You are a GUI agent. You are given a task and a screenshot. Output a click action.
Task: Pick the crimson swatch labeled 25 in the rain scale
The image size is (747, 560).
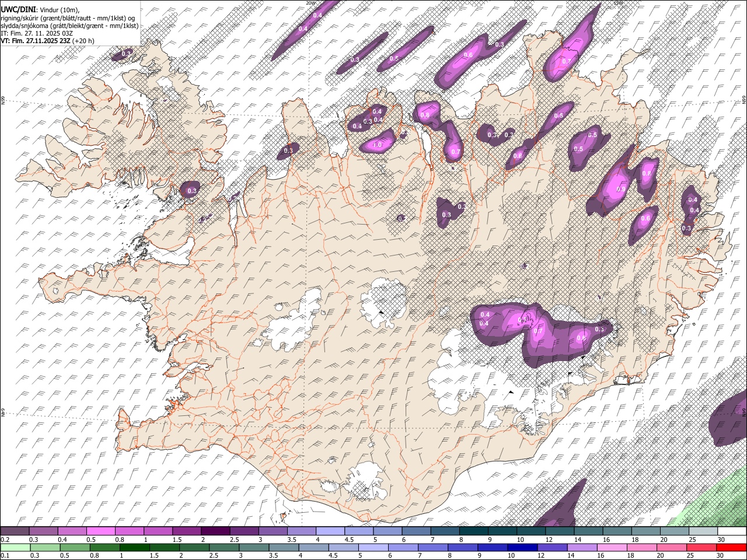coord(701,547)
